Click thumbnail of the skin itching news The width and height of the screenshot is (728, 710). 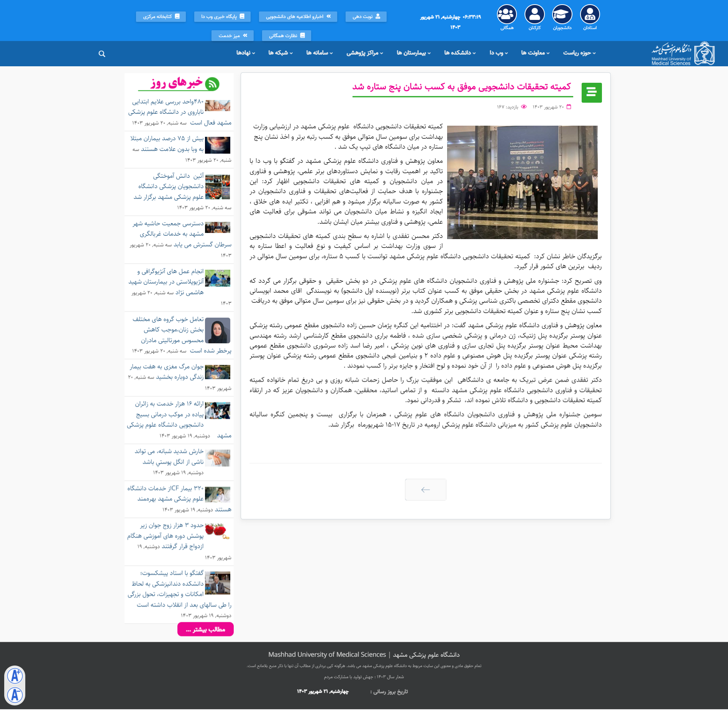pyautogui.click(x=218, y=458)
